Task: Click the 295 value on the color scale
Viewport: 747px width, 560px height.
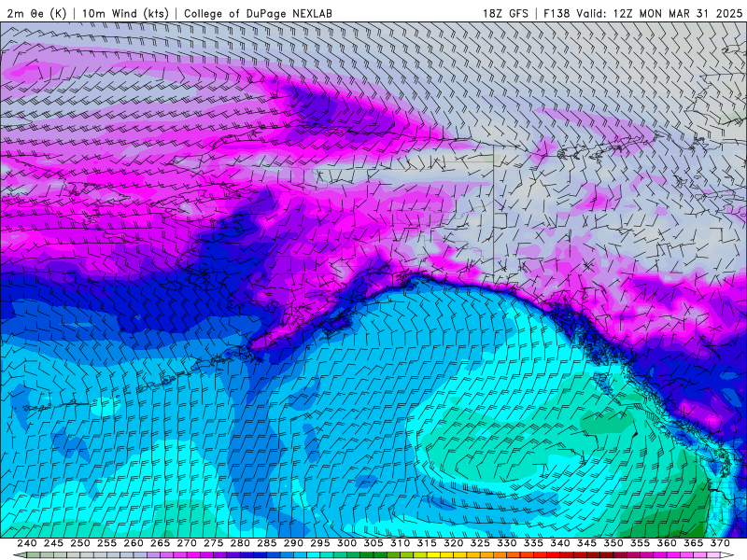Action: click(x=320, y=543)
